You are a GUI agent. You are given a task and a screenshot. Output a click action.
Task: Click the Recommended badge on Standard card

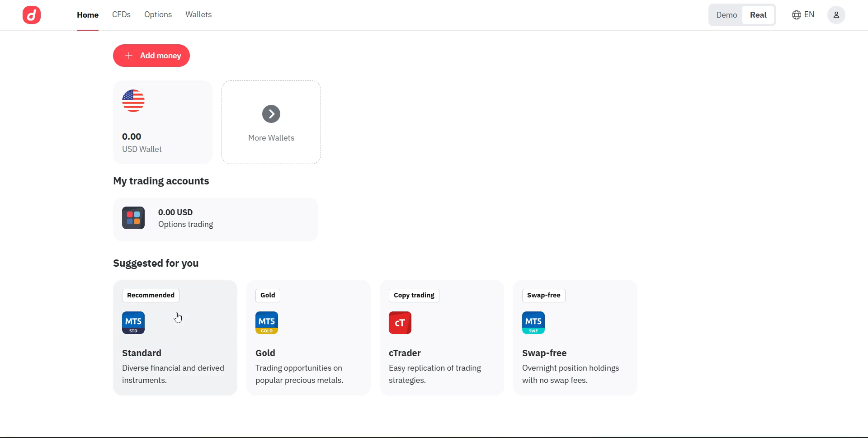pyautogui.click(x=151, y=296)
